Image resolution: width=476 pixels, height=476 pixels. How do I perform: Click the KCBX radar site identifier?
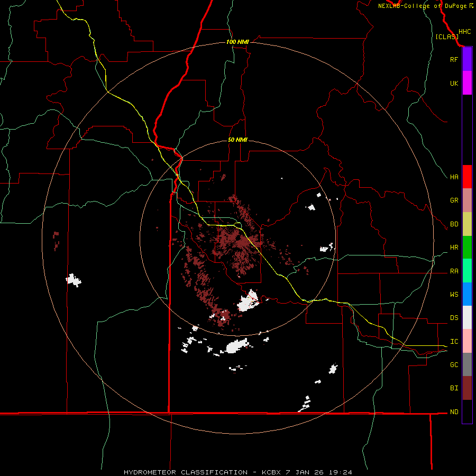point(272,472)
